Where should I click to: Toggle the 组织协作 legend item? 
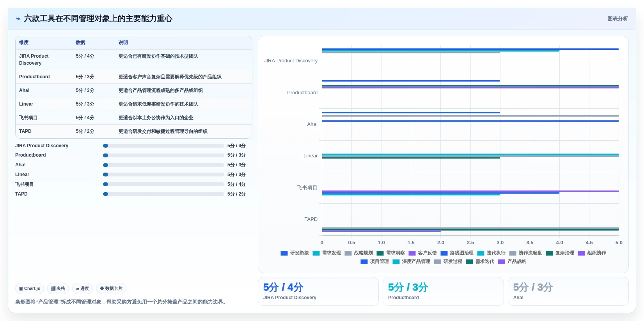(x=592, y=253)
